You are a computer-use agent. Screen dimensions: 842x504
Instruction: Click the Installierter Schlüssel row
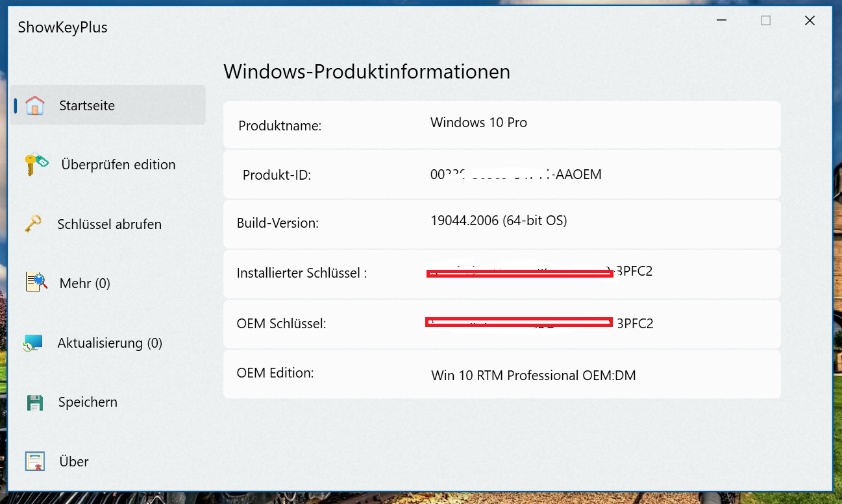point(502,274)
